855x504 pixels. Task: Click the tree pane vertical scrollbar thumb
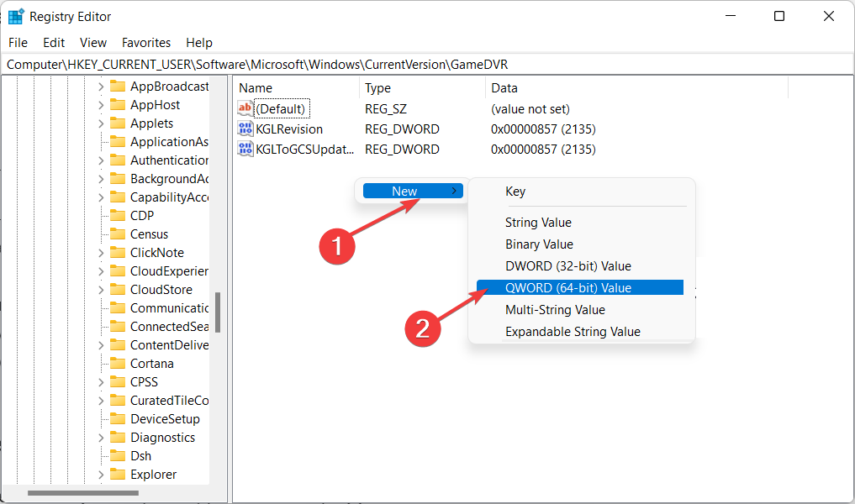(x=218, y=312)
